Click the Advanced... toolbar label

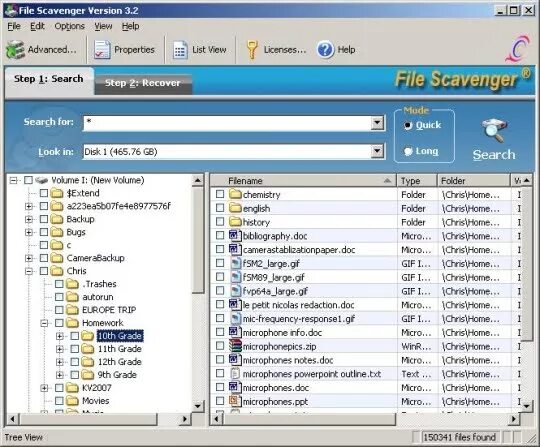click(52, 50)
